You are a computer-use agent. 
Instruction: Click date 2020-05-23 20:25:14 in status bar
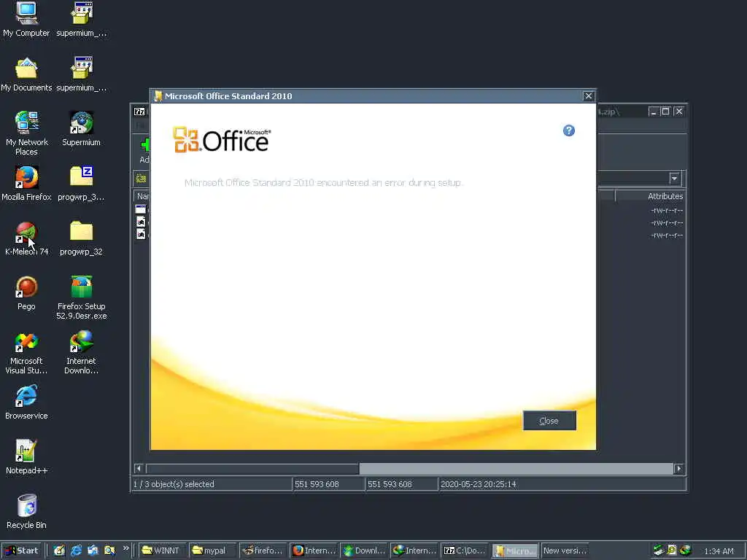coord(479,484)
